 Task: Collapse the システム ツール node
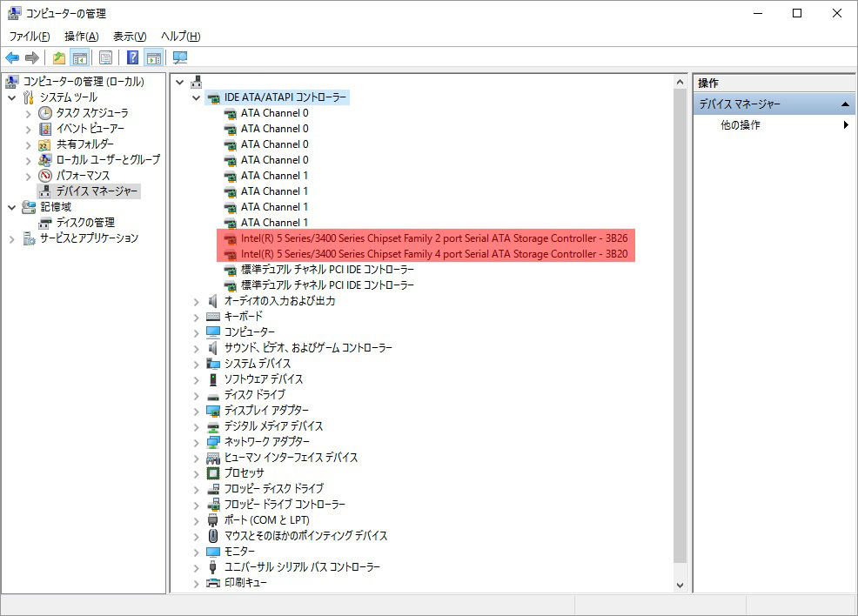coord(11,98)
